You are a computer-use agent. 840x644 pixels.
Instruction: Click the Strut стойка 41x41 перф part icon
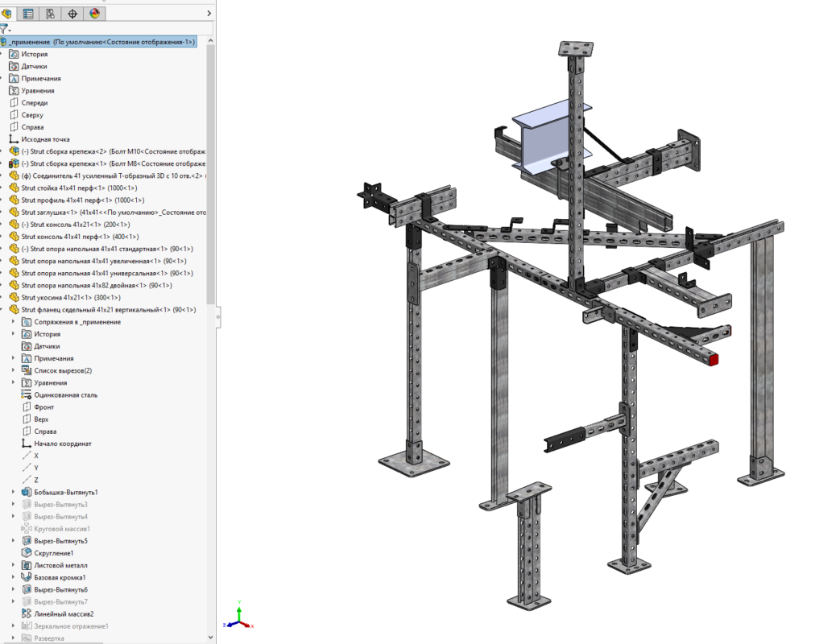point(14,188)
